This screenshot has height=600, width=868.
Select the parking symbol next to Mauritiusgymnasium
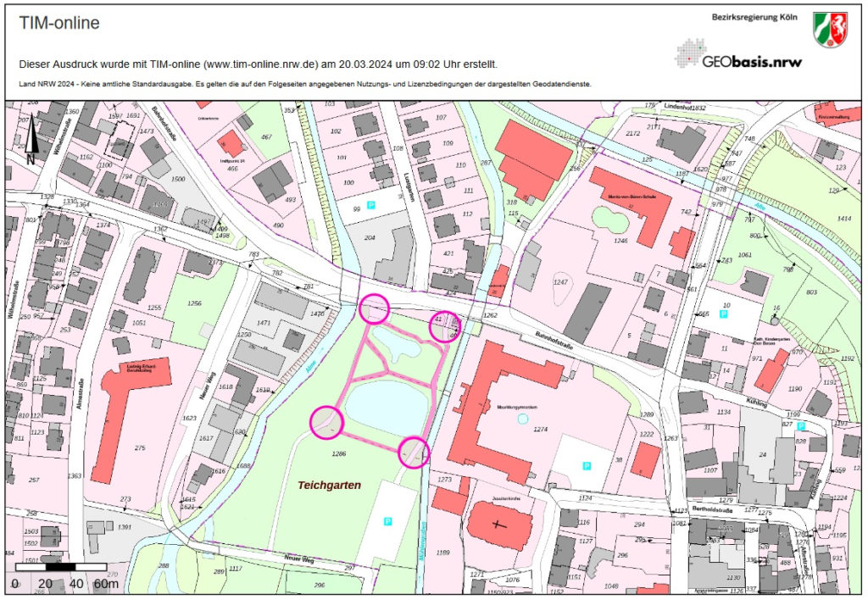[587, 465]
